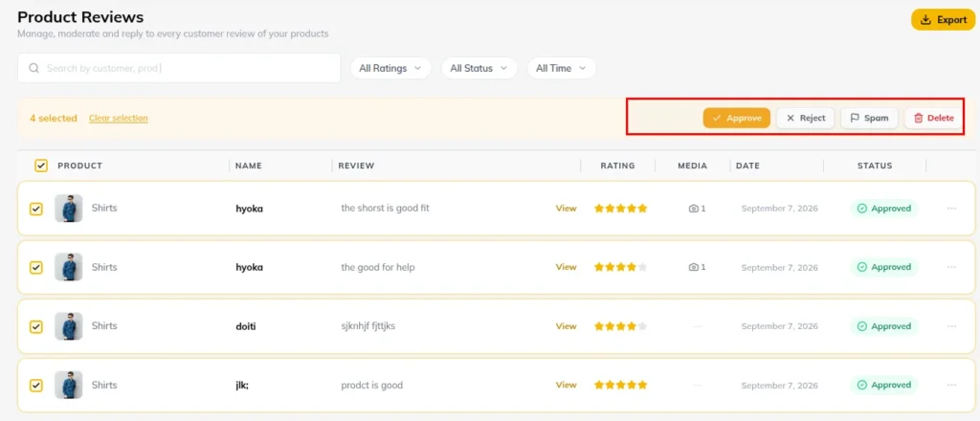Click five-star rating of 'the shorst is good fit'
Viewport: 980px width, 421px height.
[620, 209]
